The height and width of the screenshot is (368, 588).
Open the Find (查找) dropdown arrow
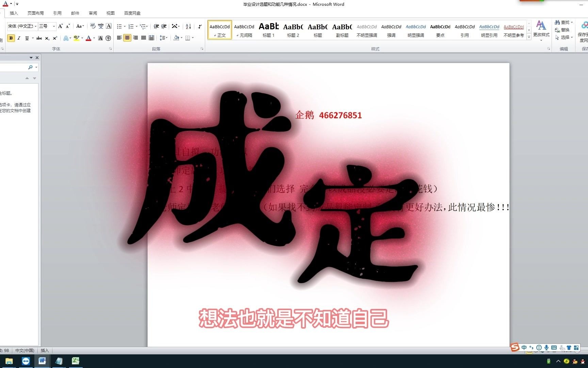point(572,22)
